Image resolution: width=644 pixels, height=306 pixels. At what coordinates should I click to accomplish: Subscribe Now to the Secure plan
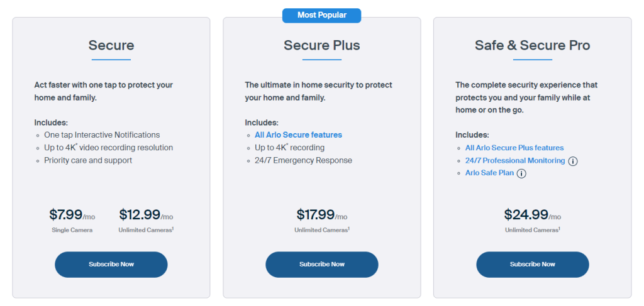click(111, 265)
